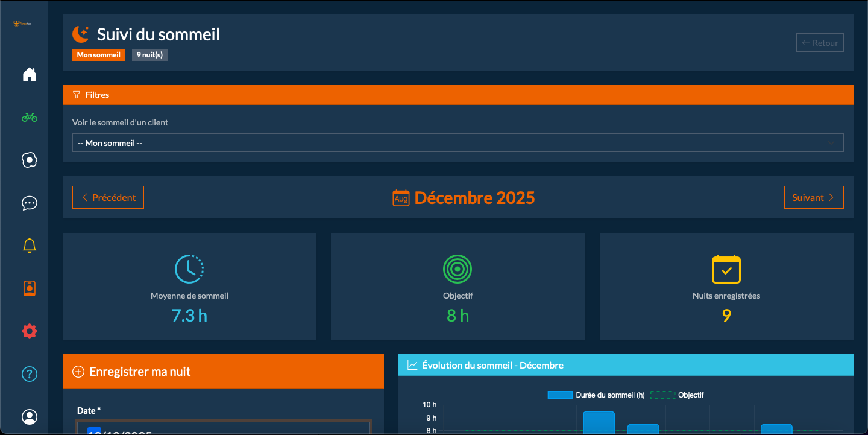Expand the 'Mon sommeil' client dropdown
The image size is (868, 435).
(x=458, y=143)
